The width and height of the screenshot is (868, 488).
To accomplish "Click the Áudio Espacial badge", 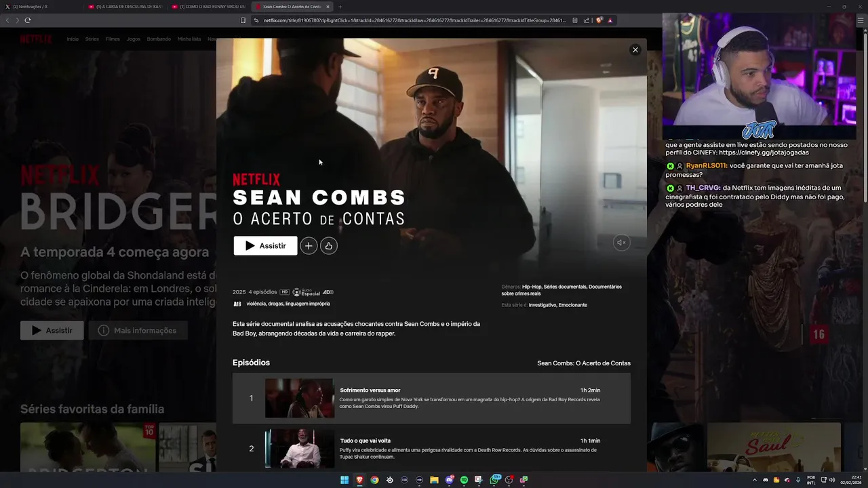I will tap(306, 292).
